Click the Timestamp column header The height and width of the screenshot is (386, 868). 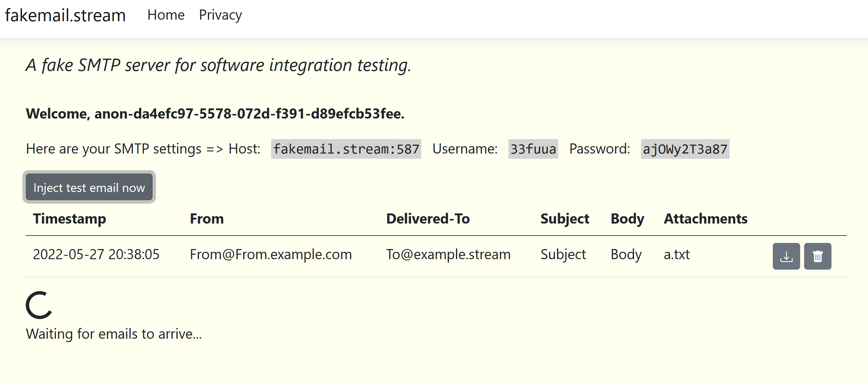[69, 219]
